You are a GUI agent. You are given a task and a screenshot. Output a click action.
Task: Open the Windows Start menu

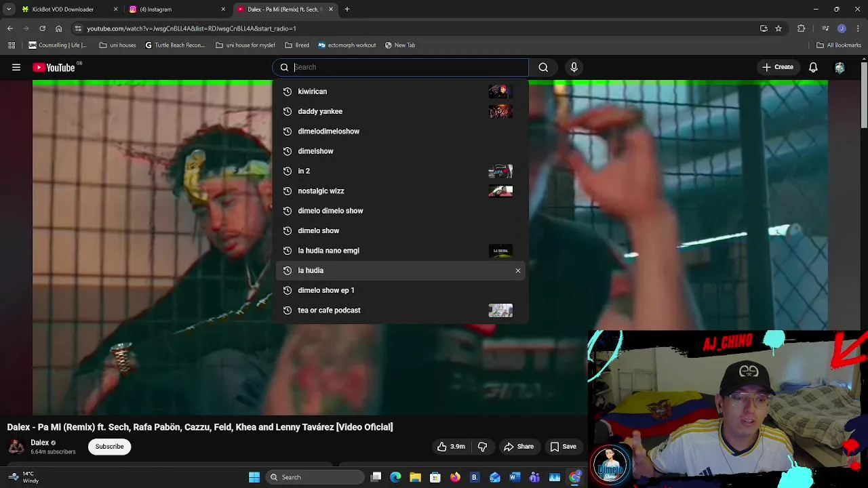click(254, 477)
